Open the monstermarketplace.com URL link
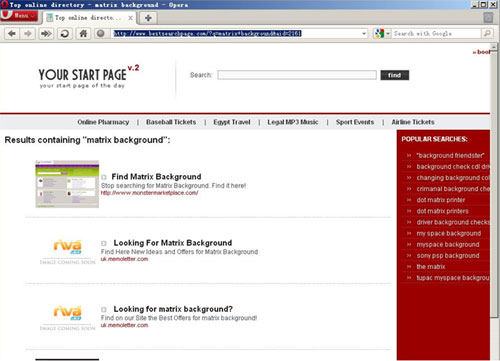 (x=150, y=193)
